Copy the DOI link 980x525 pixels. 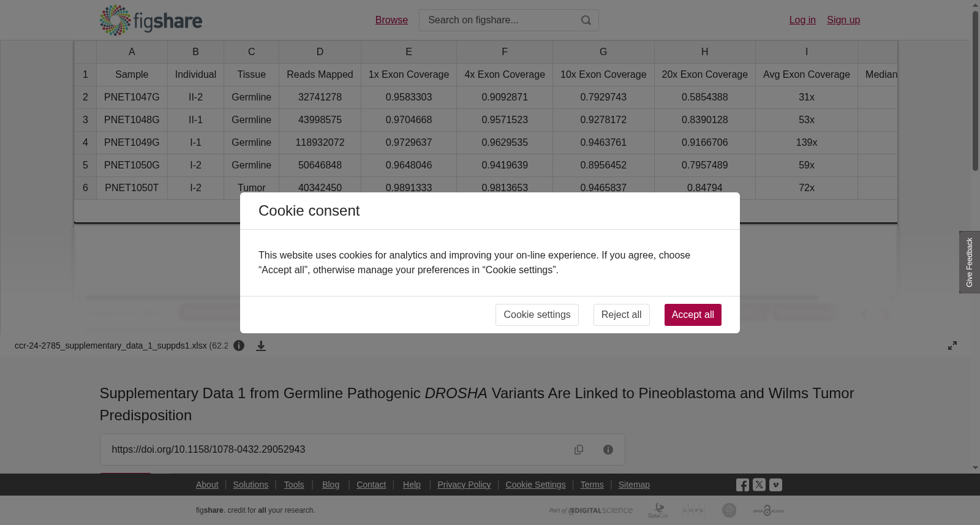(x=579, y=450)
